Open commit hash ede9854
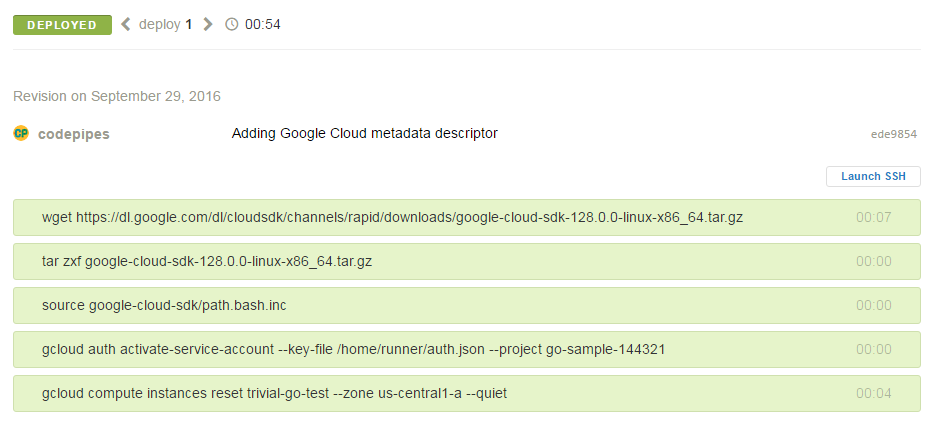 point(893,134)
